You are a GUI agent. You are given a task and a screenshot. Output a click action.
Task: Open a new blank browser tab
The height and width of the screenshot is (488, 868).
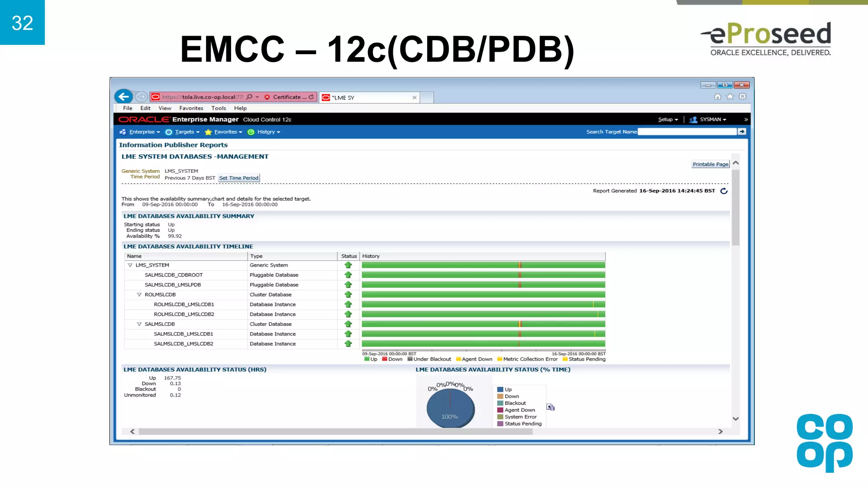427,97
